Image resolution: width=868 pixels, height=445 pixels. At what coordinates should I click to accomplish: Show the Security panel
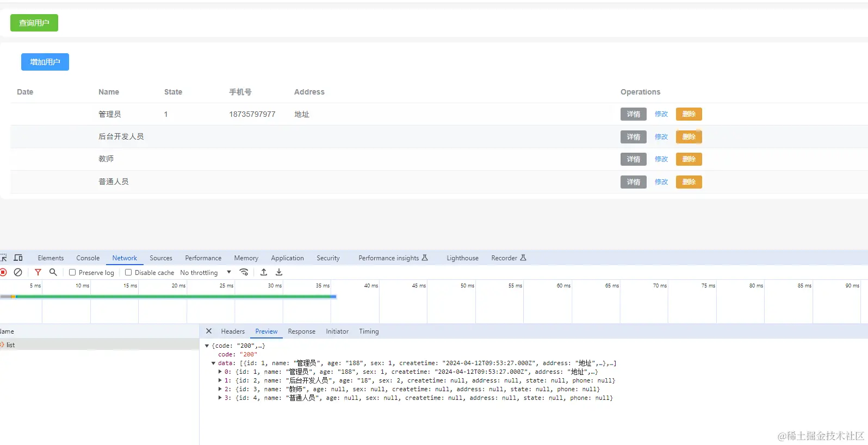[x=328, y=258]
